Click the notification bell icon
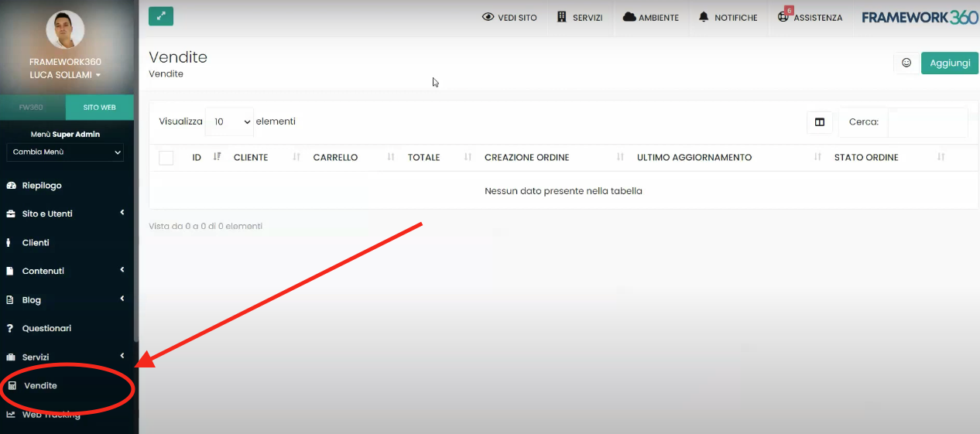This screenshot has width=980, height=434. 704,17
